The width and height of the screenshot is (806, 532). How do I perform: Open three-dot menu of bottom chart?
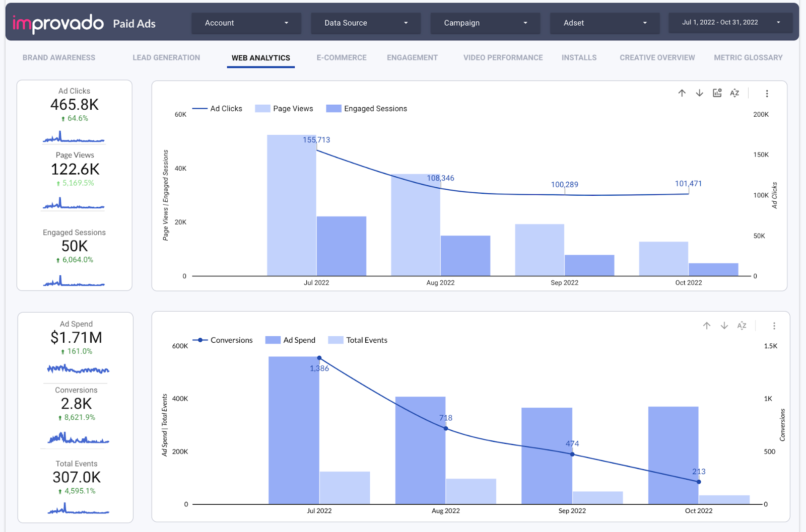pos(774,326)
